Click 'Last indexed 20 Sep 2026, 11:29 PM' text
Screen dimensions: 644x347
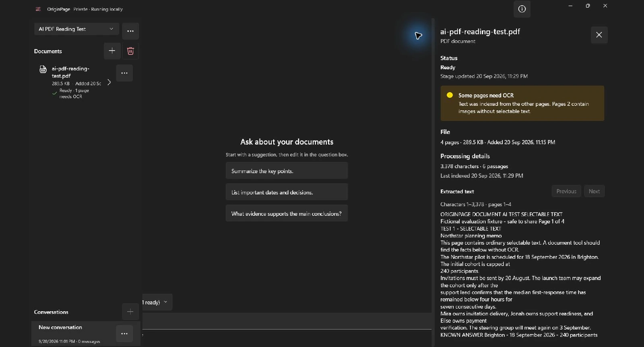pyautogui.click(x=481, y=176)
